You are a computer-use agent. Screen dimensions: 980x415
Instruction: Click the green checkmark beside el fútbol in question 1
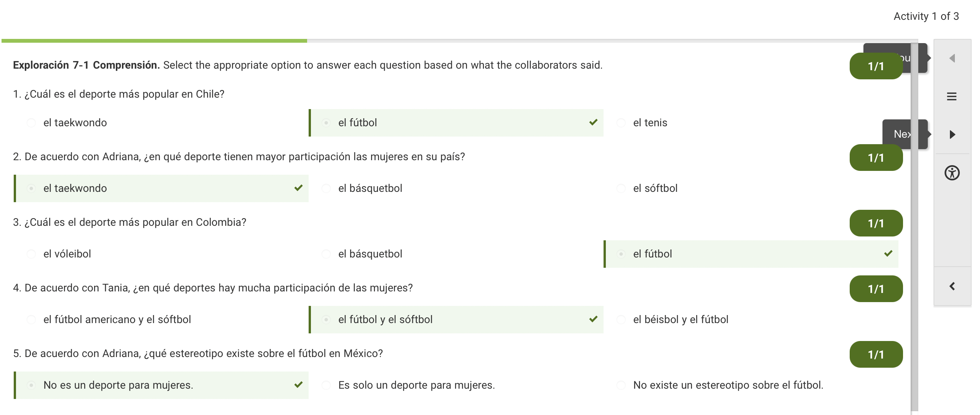(593, 122)
